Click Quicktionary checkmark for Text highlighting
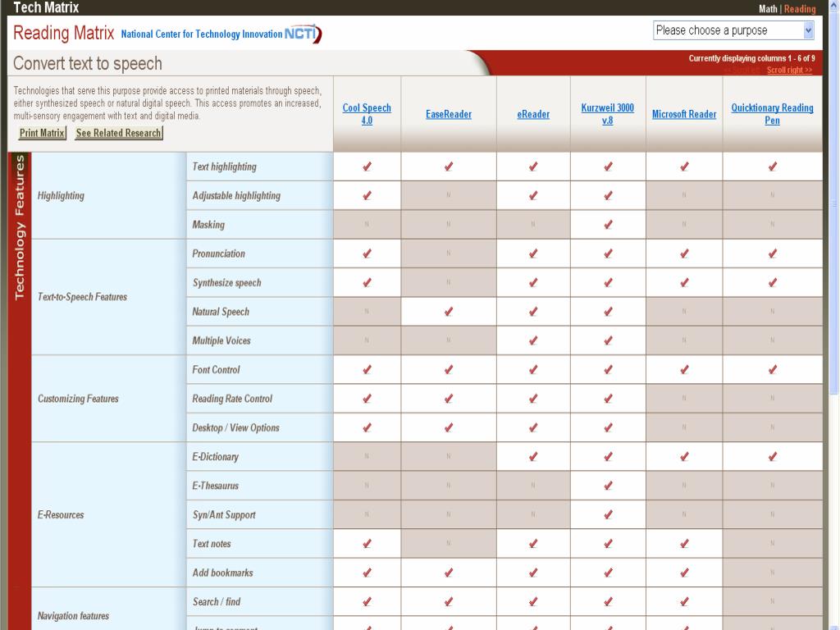The image size is (840, 630). tap(773, 167)
